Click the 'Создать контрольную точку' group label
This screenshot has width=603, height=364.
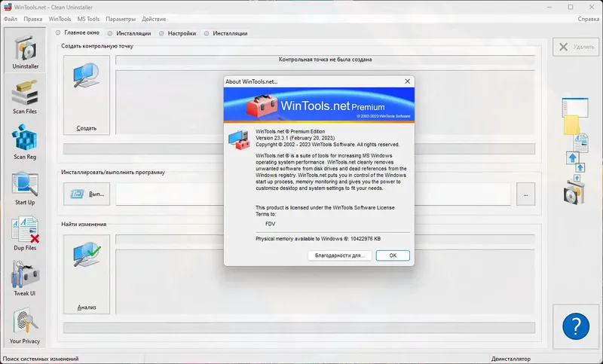[x=97, y=46]
